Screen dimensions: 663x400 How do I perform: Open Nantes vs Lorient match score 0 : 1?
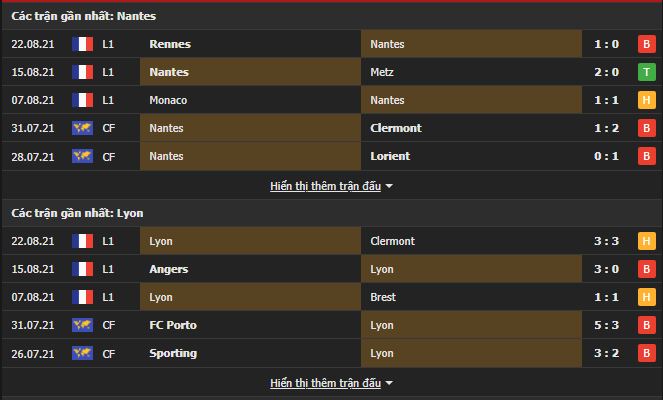[x=608, y=156]
